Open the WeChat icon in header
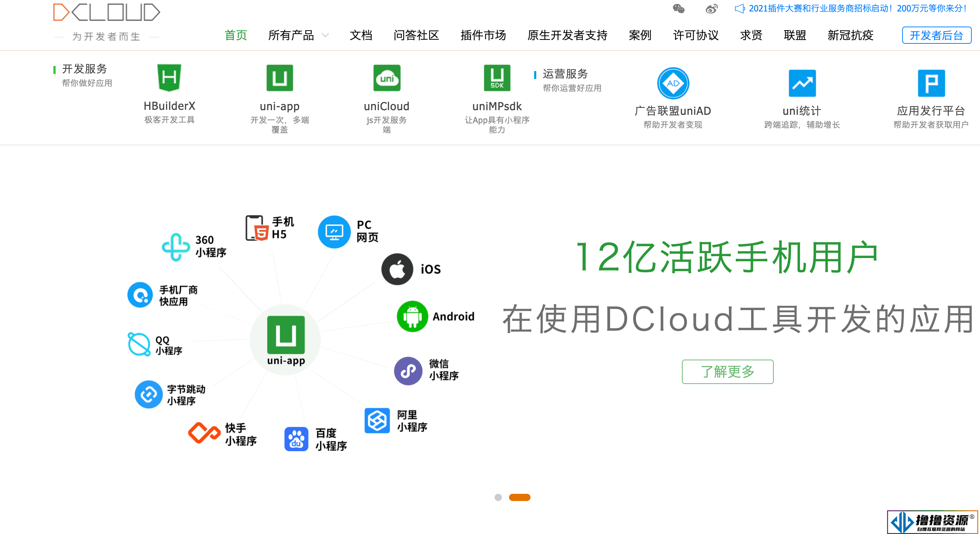980x534 pixels. 679,8
